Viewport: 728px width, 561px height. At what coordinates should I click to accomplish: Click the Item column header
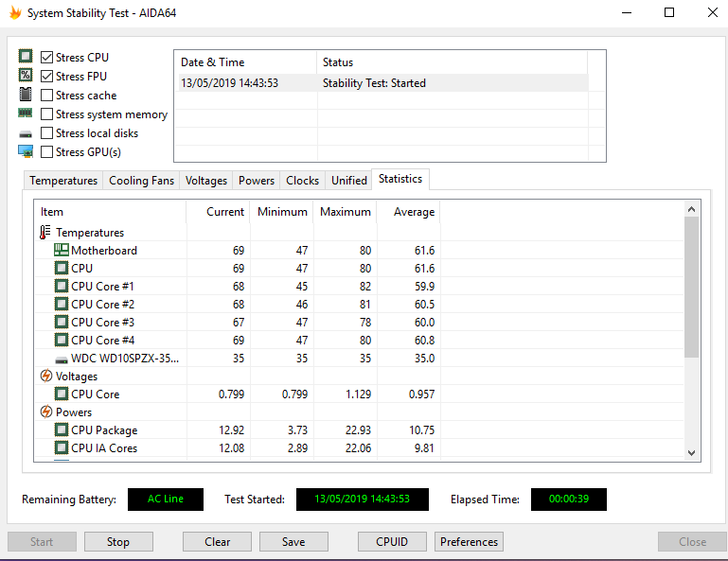(111, 212)
